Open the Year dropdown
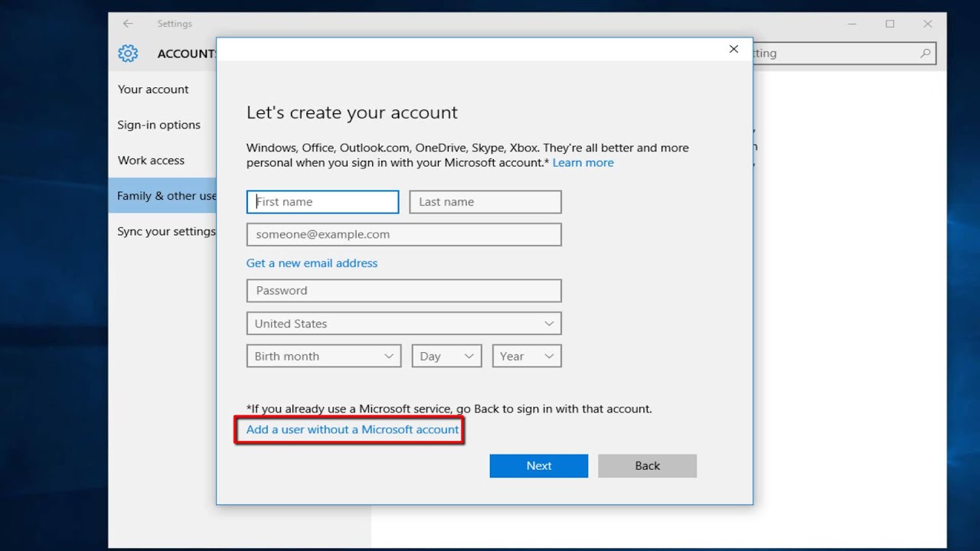This screenshot has width=980, height=551. coord(527,357)
